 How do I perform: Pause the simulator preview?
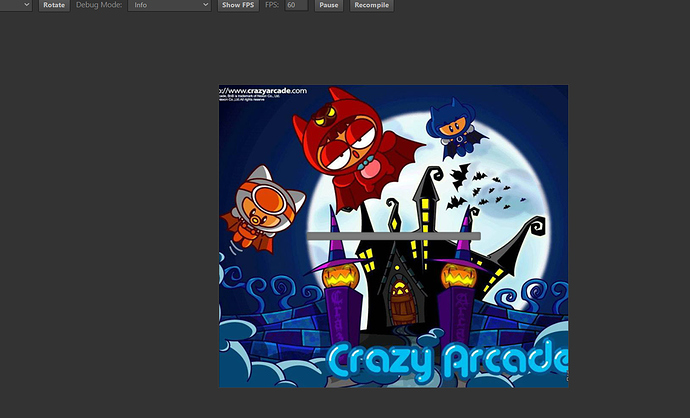click(329, 5)
